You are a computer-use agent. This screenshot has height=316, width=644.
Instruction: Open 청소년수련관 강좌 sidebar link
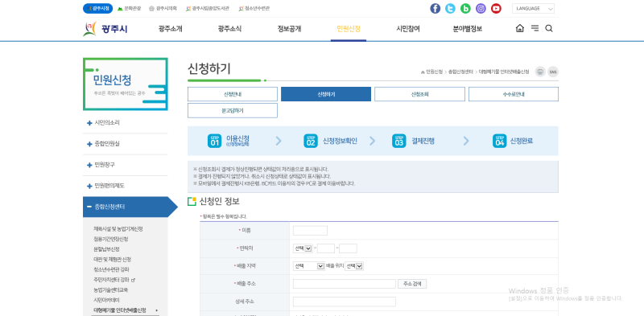110,269
